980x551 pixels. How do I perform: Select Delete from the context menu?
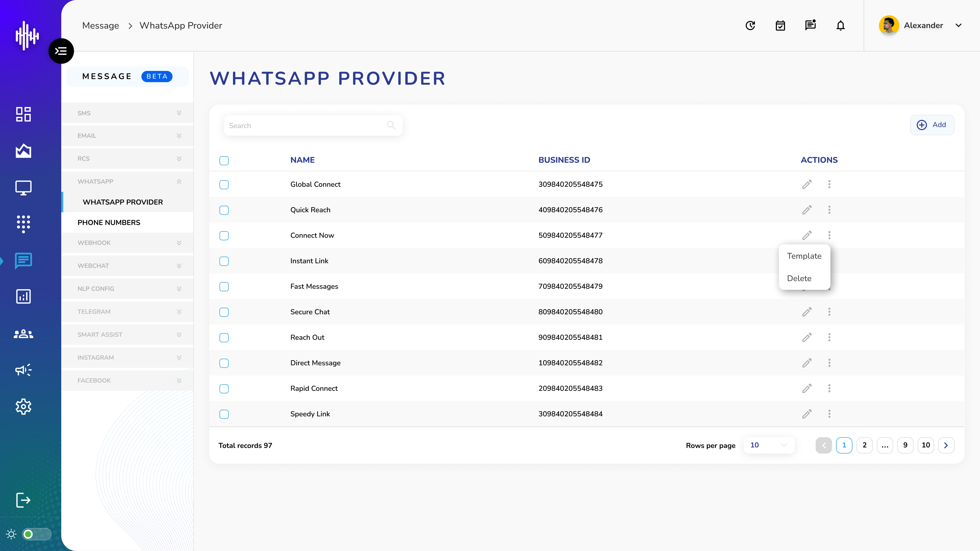[804, 278]
